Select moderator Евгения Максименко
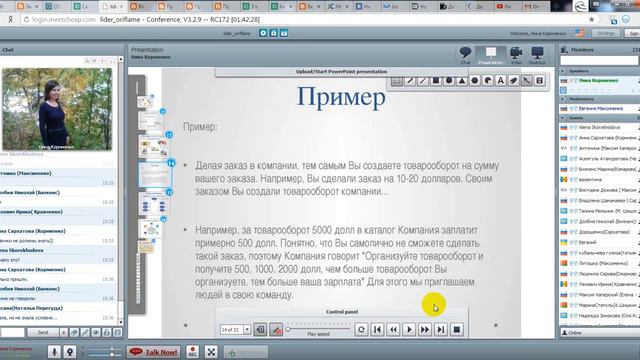This screenshot has height=360, width=640. [600, 109]
